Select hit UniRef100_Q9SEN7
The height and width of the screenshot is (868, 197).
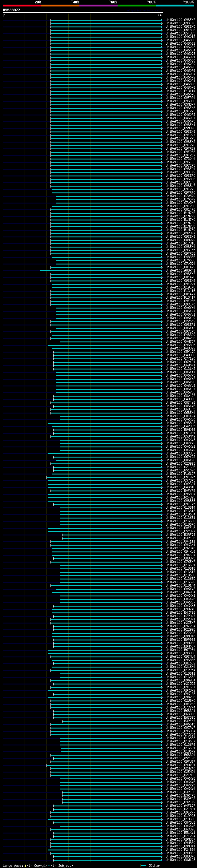pyautogui.click(x=180, y=20)
